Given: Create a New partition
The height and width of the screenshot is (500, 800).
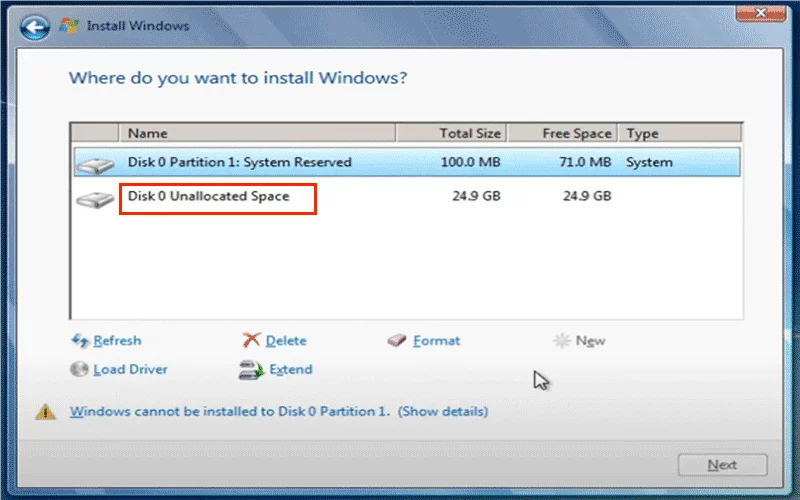Looking at the screenshot, I should [590, 340].
